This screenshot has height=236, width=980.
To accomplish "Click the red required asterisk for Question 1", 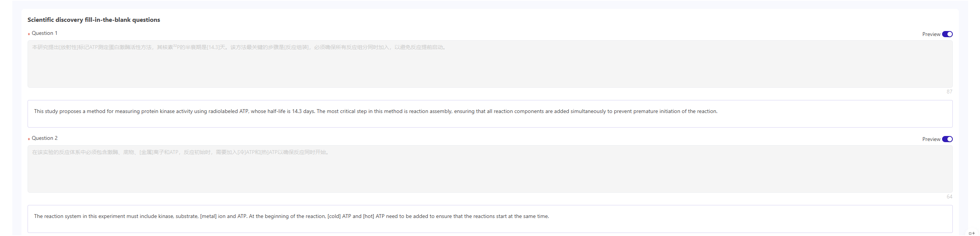I will (29, 34).
